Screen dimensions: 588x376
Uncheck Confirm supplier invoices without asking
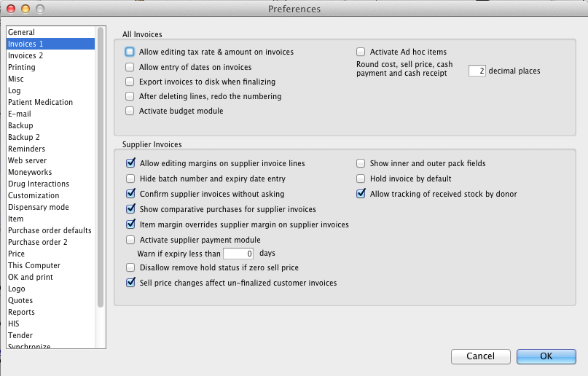130,195
